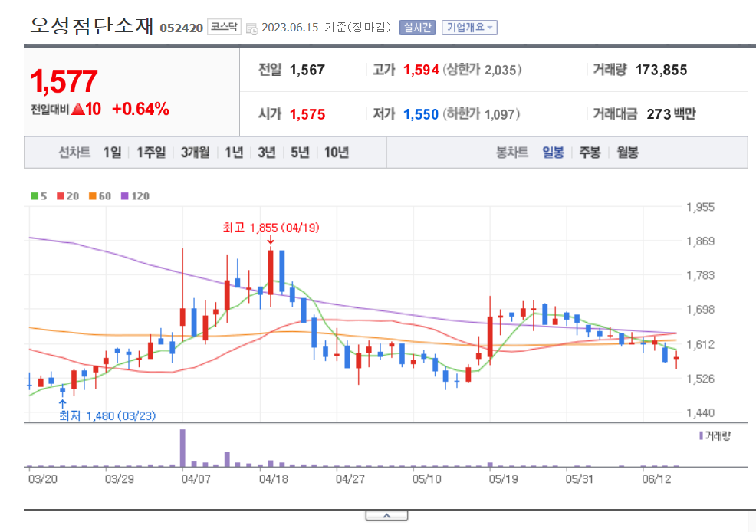Click the red up-triangle change icon
The image size is (756, 532).
coord(78,110)
